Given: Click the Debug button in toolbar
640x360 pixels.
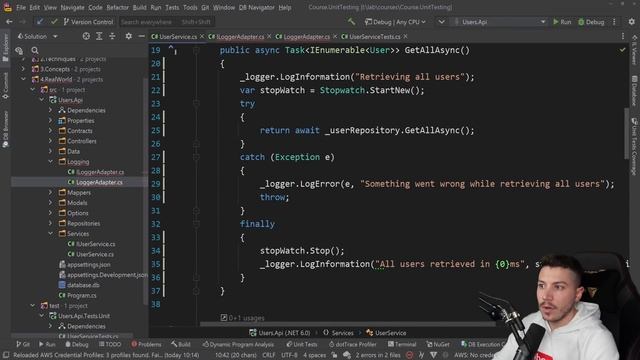Looking at the screenshot, I should click(591, 22).
